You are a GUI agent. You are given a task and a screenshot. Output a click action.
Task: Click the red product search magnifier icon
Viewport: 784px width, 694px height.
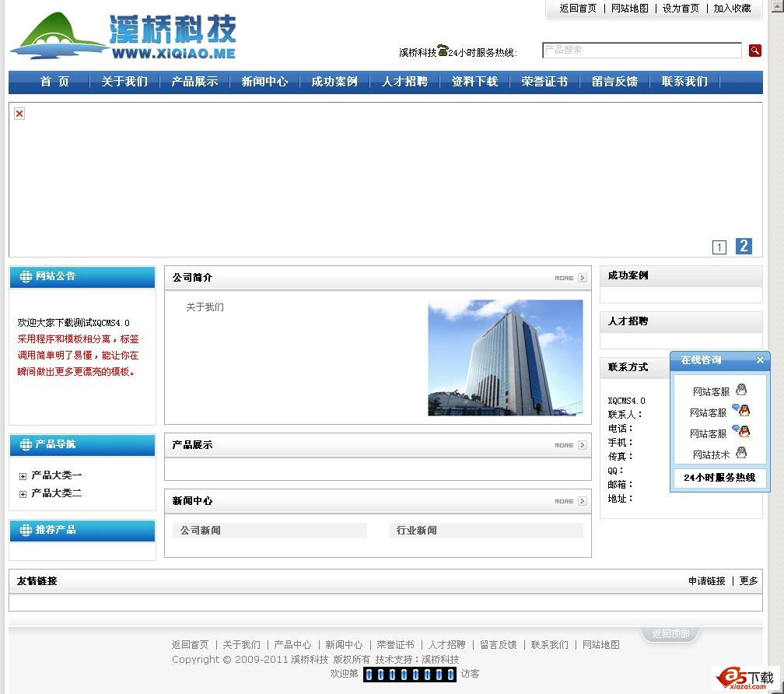[754, 50]
